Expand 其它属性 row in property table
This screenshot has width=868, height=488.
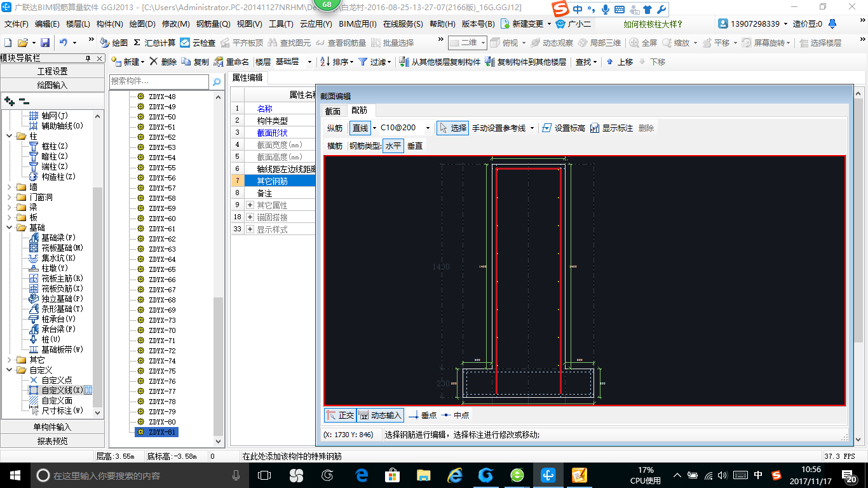click(250, 205)
